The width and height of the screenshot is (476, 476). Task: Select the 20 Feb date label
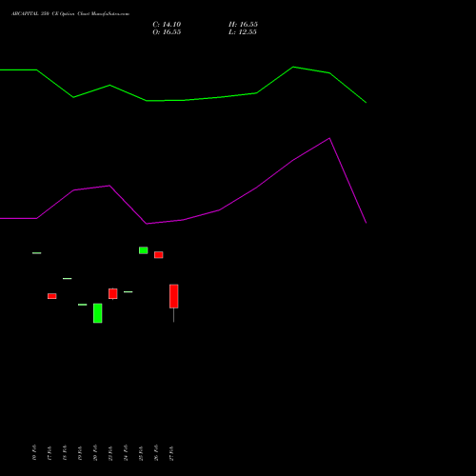coord(95,452)
